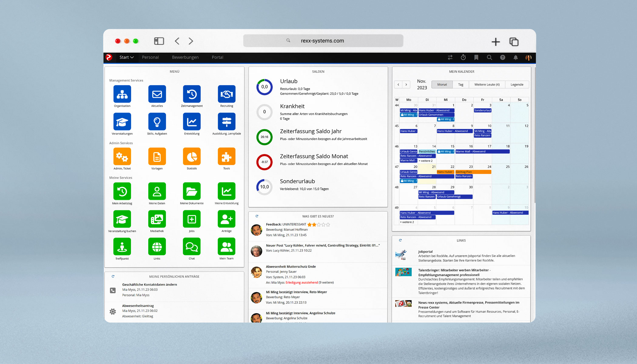Expand the '+ weitere 2' calendar entry
Viewport: 637px width, 364px height.
[406, 222]
